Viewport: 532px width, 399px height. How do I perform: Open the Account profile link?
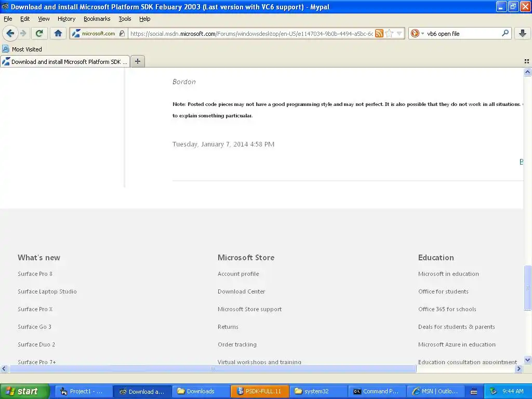coord(238,274)
